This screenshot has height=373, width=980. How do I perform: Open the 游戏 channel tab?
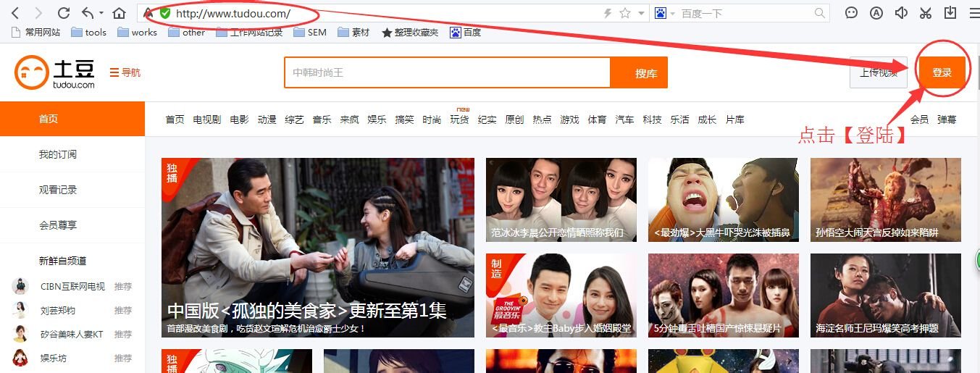(569, 120)
